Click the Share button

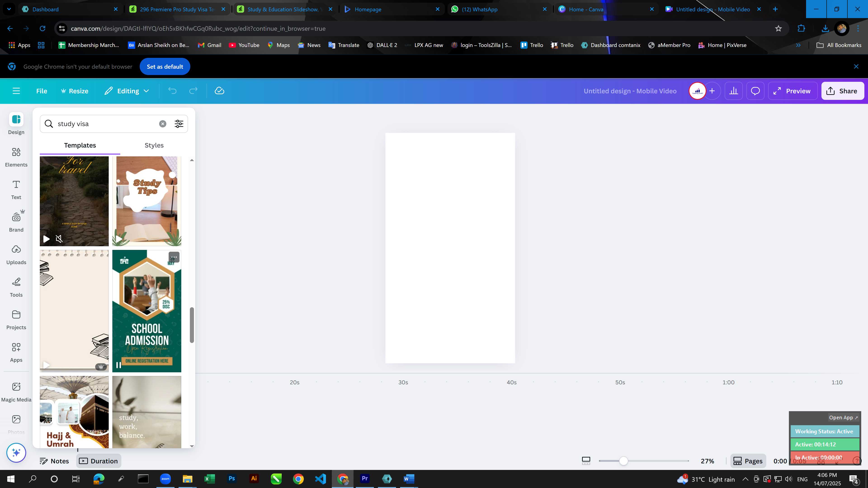point(842,91)
